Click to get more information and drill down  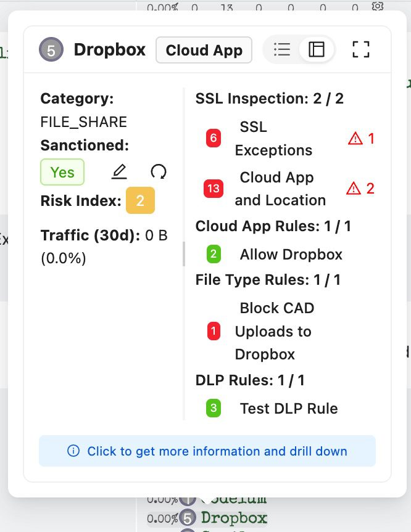pyautogui.click(x=217, y=451)
